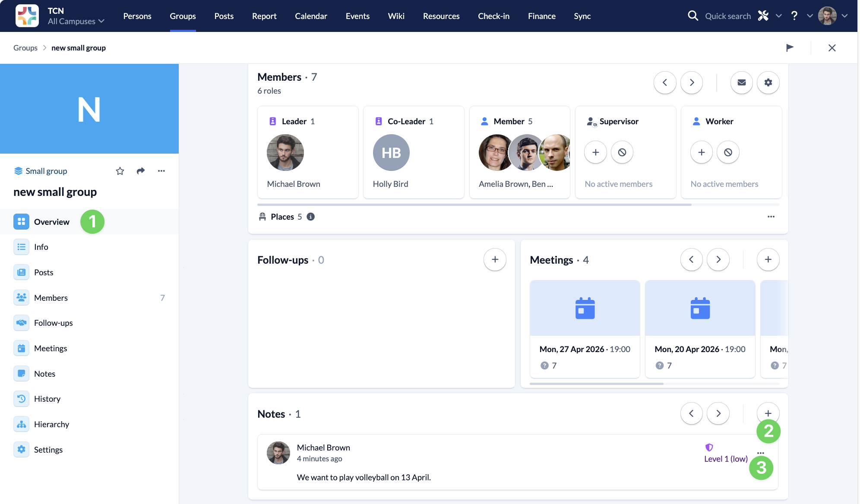Open Michael Brown's leader avatar
This screenshot has width=860, height=504.
(x=285, y=152)
